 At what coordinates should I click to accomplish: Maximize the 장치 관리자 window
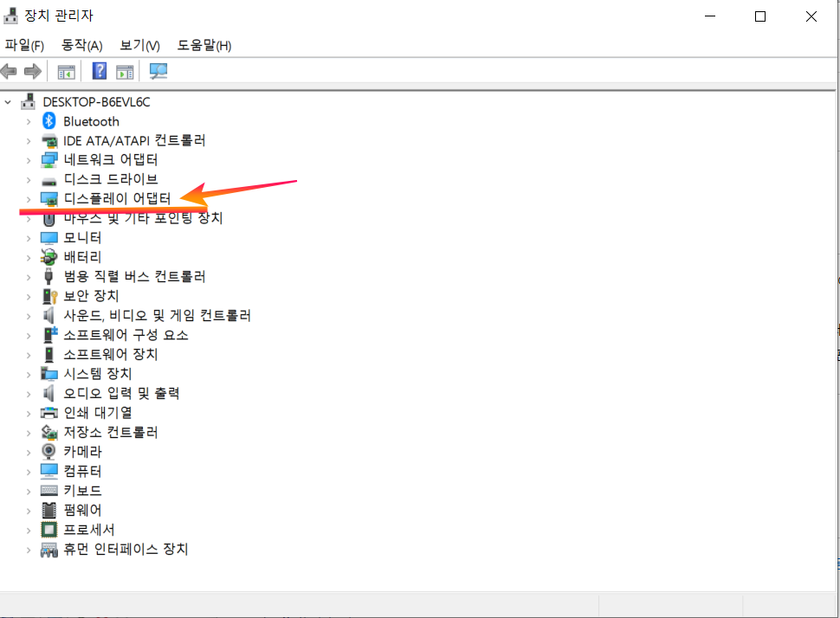(x=759, y=16)
